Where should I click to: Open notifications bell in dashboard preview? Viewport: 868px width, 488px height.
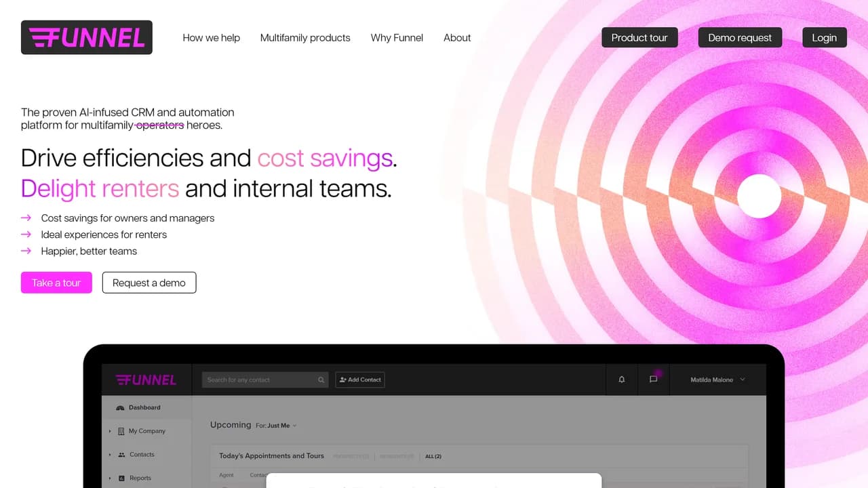click(622, 380)
